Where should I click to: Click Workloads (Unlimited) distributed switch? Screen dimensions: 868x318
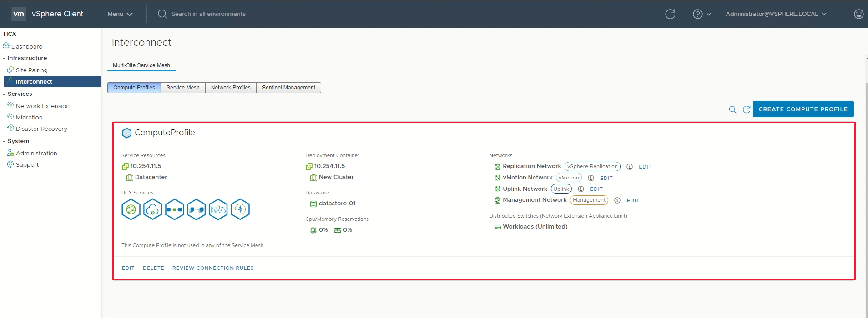coord(535,227)
